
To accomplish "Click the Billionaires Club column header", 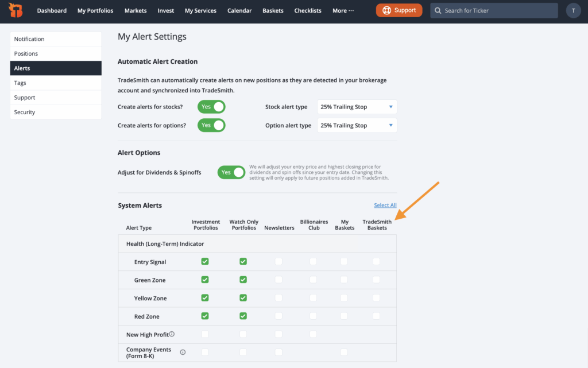I will click(x=314, y=224).
